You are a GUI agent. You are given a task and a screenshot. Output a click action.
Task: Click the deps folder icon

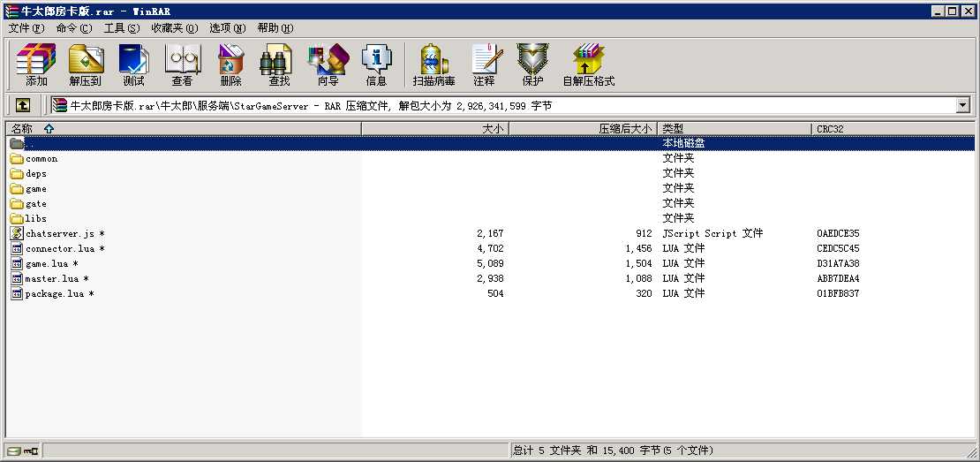(17, 174)
